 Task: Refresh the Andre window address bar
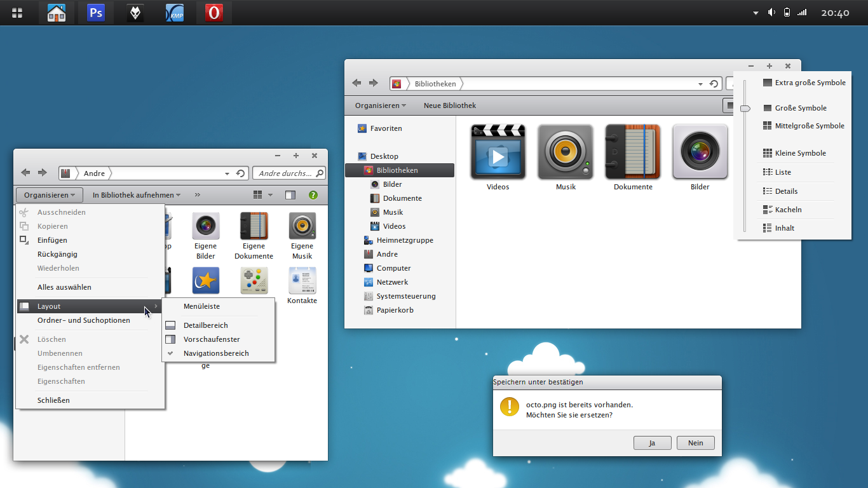(241, 173)
